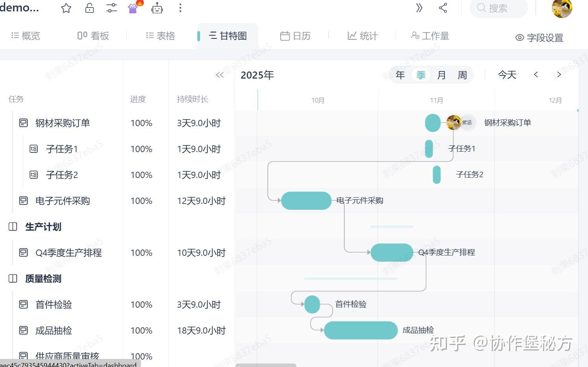This screenshot has height=367, width=588.
Task: Click the 质量检测 group summary bar
Action: pyautogui.click(x=351, y=279)
